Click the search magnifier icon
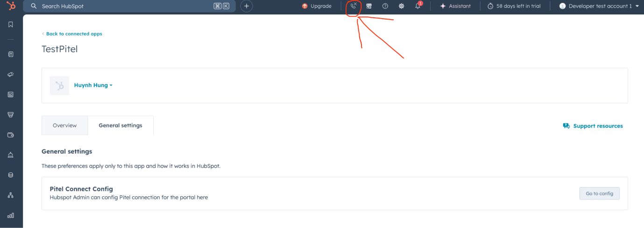 coord(34,6)
